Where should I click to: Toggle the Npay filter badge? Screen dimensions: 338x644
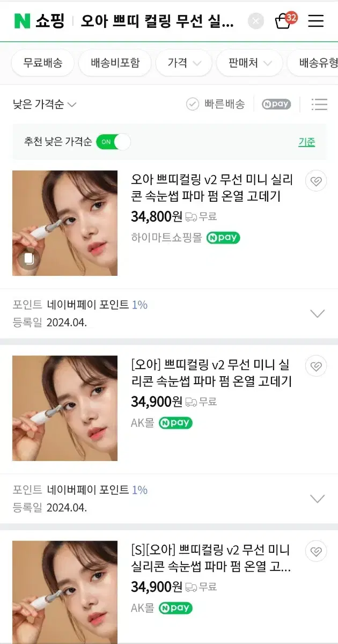coord(276,104)
